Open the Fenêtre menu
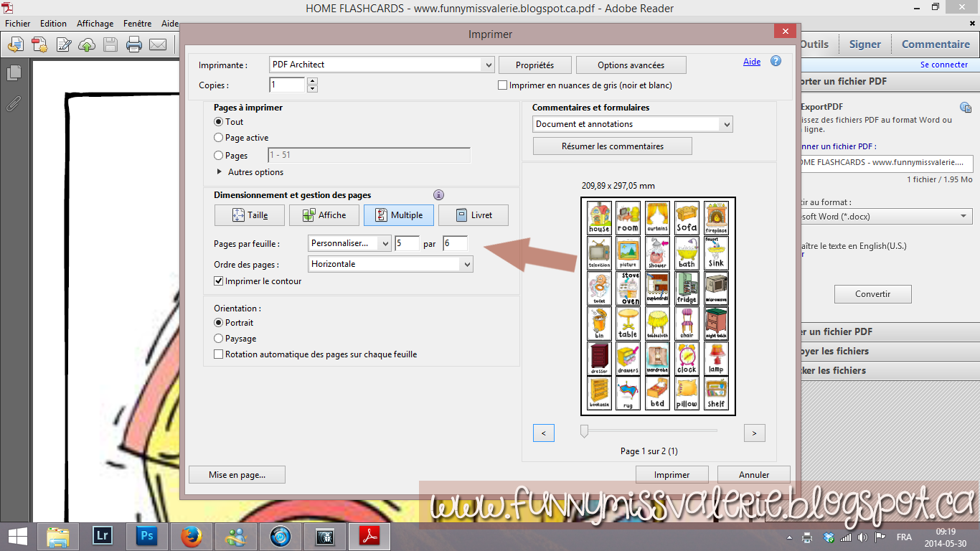This screenshot has width=980, height=551. coord(137,24)
